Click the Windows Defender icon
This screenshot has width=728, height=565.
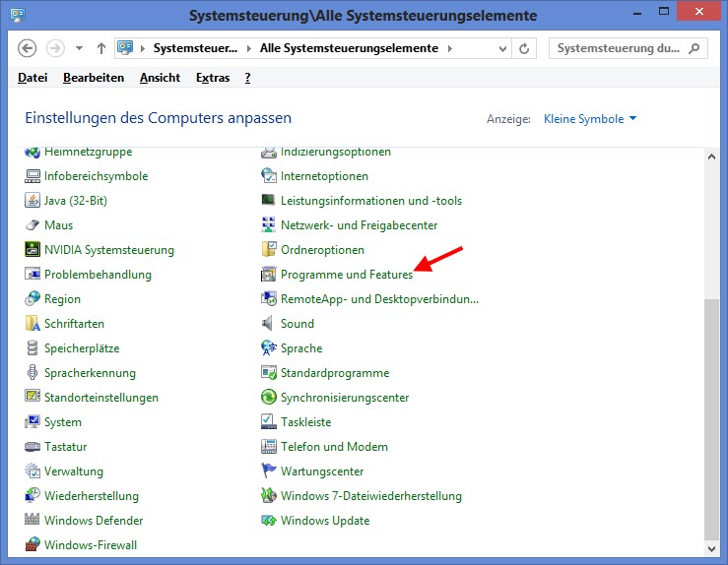pos(33,521)
